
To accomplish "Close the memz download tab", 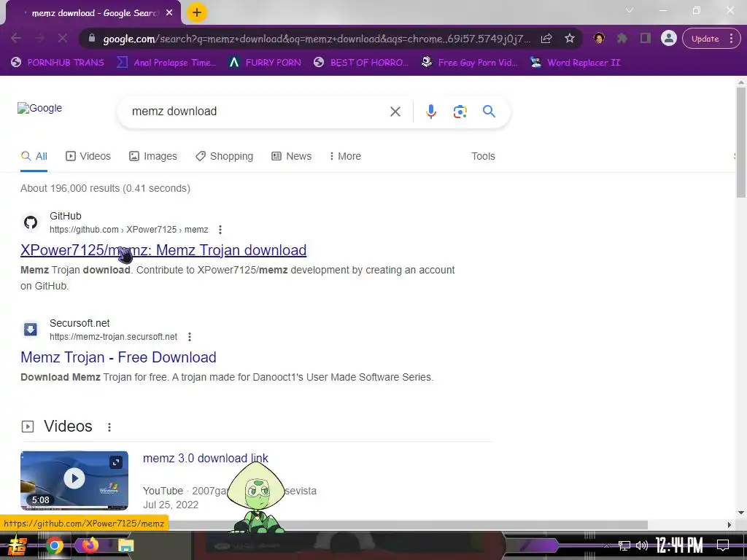I will [x=169, y=13].
